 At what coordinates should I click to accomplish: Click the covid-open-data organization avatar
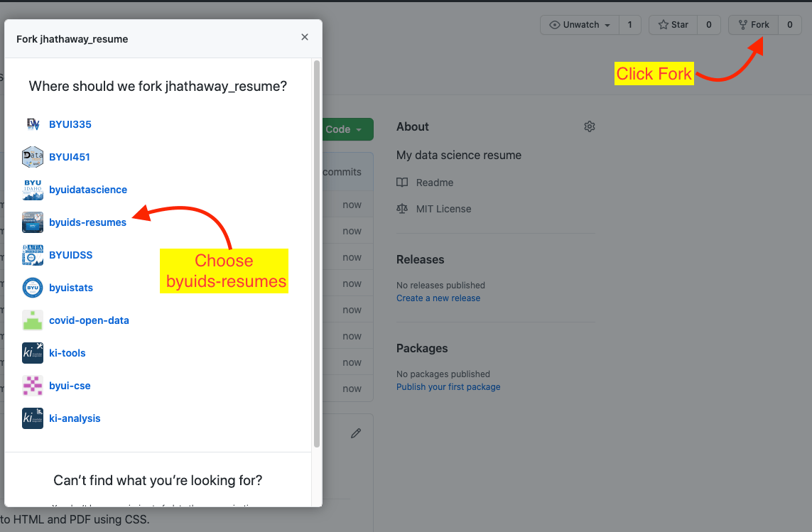33,320
